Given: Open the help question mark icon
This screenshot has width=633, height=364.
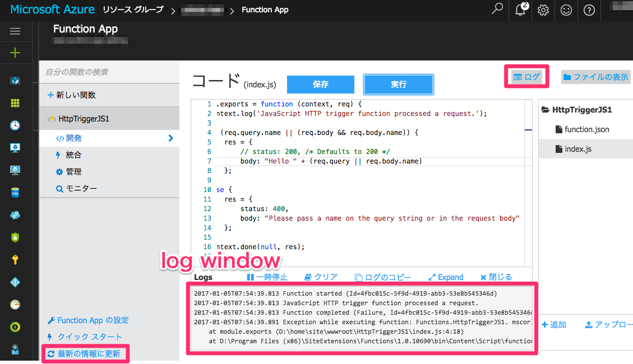Looking at the screenshot, I should pyautogui.click(x=589, y=10).
